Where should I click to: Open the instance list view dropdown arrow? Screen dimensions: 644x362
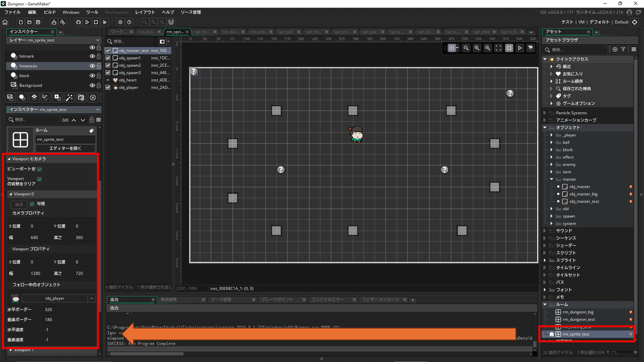tap(168, 41)
